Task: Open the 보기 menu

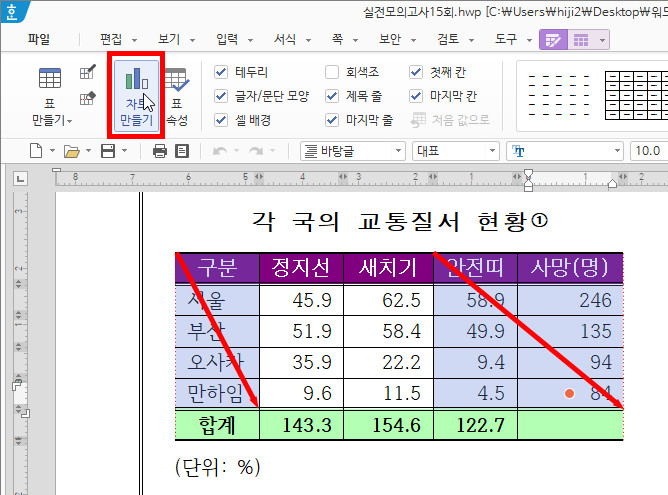Action: coord(169,39)
